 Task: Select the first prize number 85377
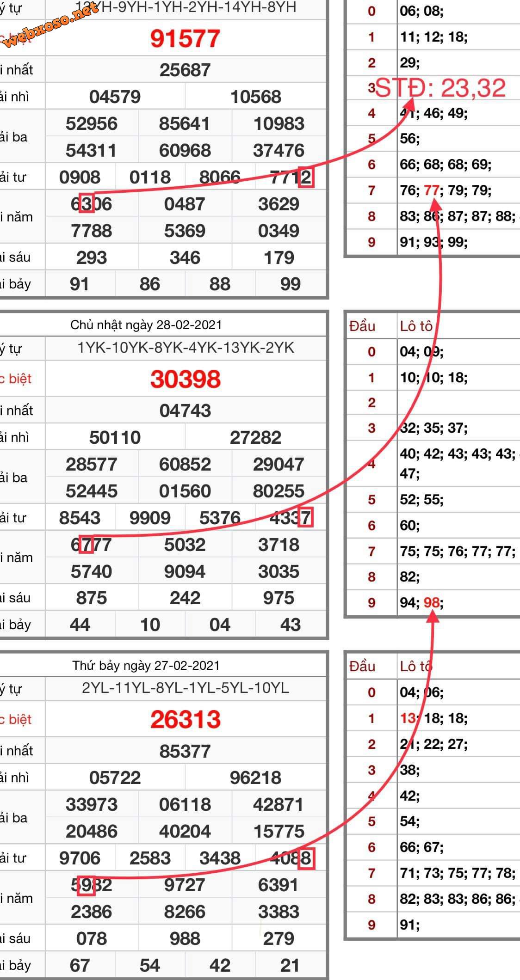185,752
